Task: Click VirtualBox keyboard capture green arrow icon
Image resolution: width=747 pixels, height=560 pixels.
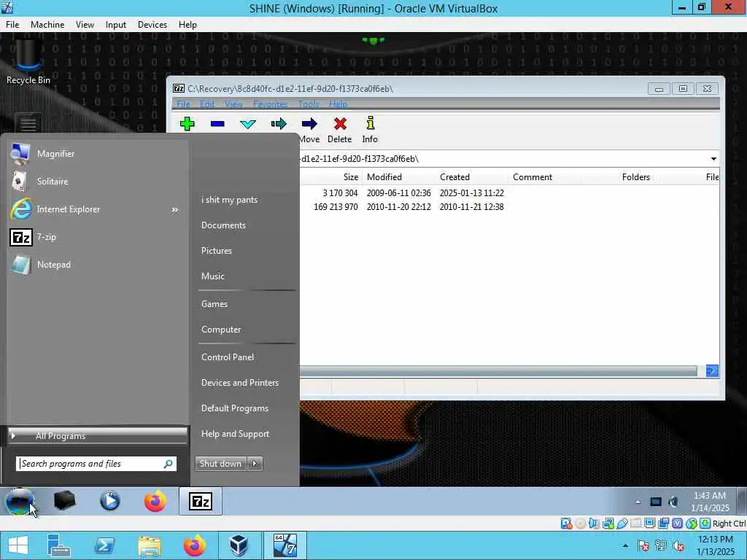Action: (x=705, y=524)
